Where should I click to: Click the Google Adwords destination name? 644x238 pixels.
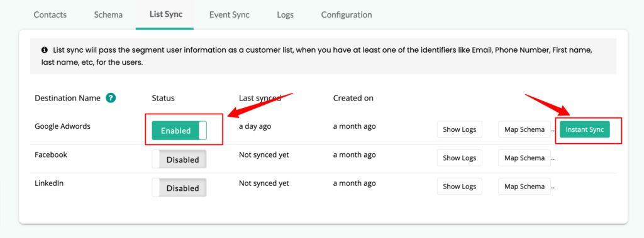(x=62, y=126)
